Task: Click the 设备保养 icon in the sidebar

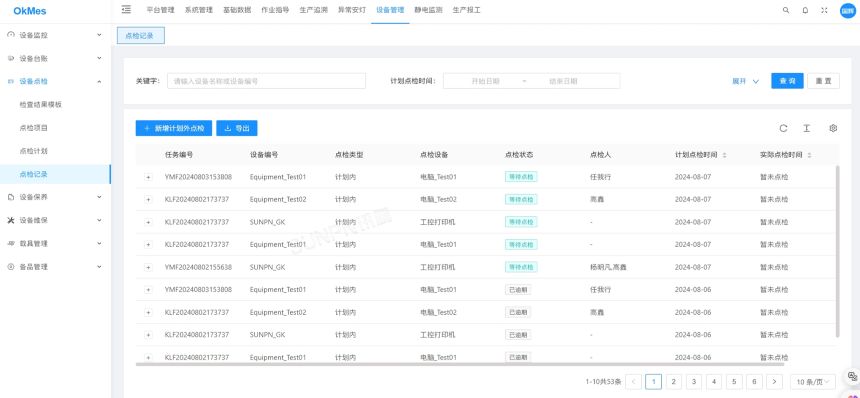Action: [x=10, y=197]
